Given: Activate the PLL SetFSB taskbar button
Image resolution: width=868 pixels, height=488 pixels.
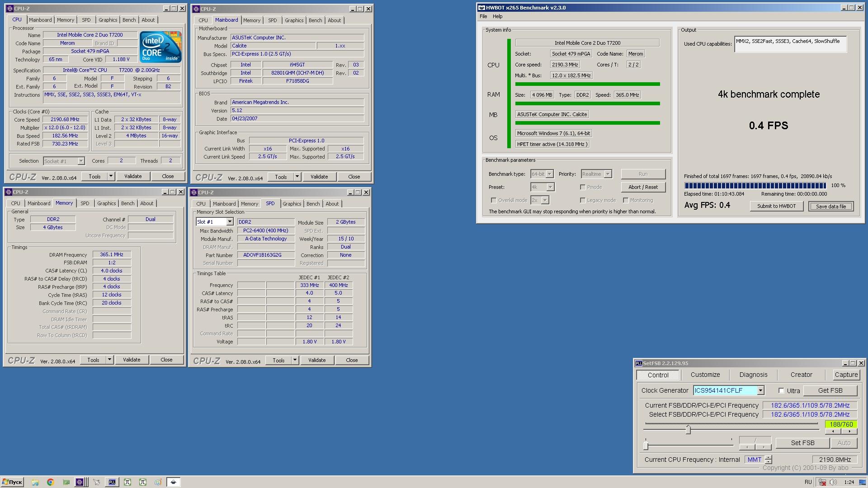Looking at the screenshot, I should 112,482.
